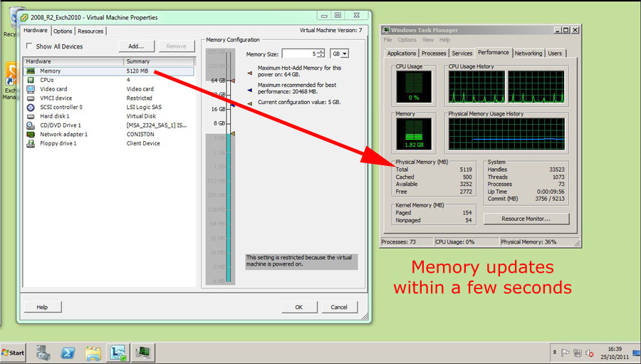Select the SCSI controller 0 icon
The height and width of the screenshot is (364, 641).
point(31,107)
